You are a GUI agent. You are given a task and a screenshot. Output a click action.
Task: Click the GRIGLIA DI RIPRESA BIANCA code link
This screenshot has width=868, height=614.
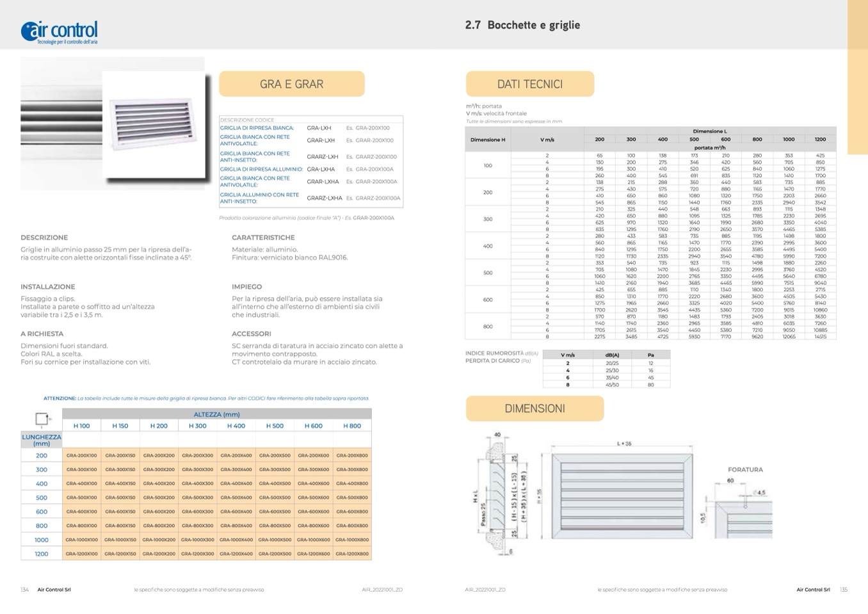[x=257, y=128]
